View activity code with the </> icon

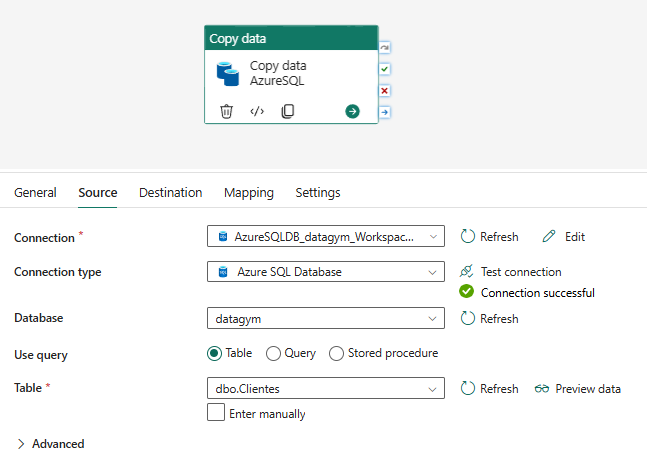pos(257,111)
